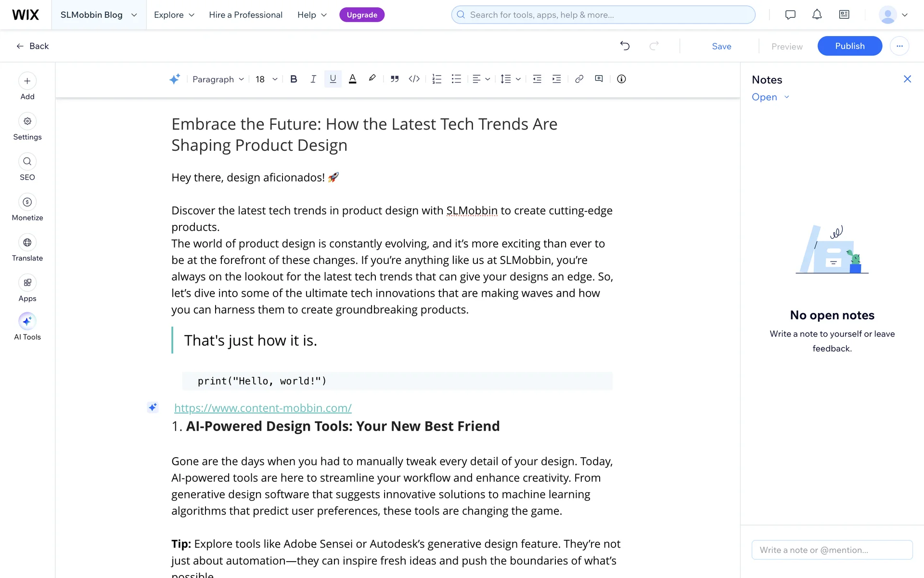Insert a link with the link icon
The width and height of the screenshot is (924, 578).
pyautogui.click(x=579, y=79)
